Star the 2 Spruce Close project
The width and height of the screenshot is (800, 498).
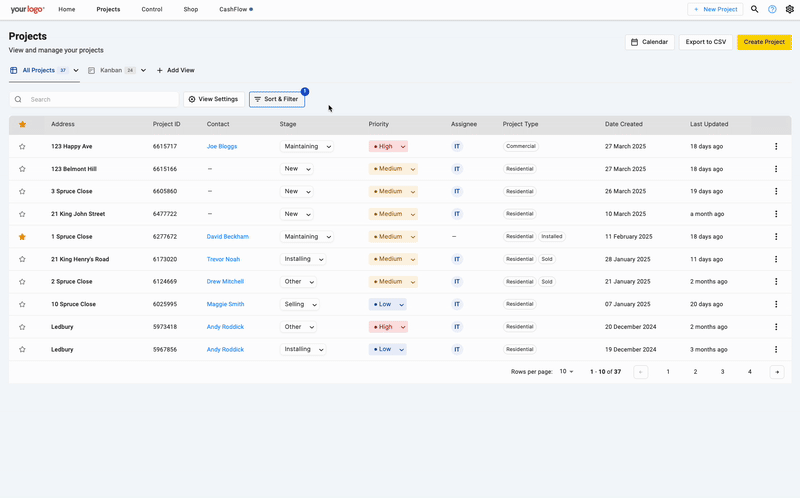pos(22,282)
